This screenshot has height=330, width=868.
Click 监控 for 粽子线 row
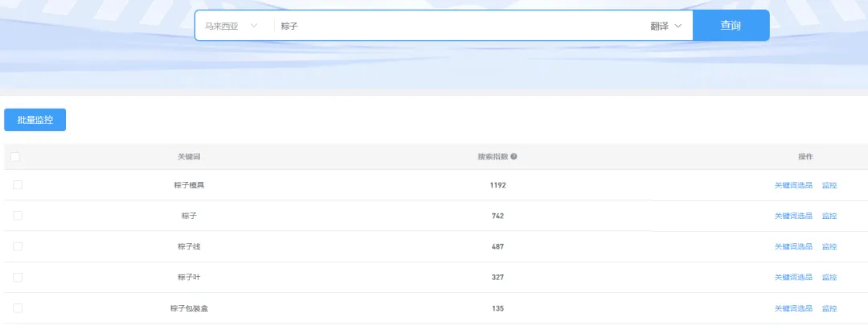[x=829, y=246]
